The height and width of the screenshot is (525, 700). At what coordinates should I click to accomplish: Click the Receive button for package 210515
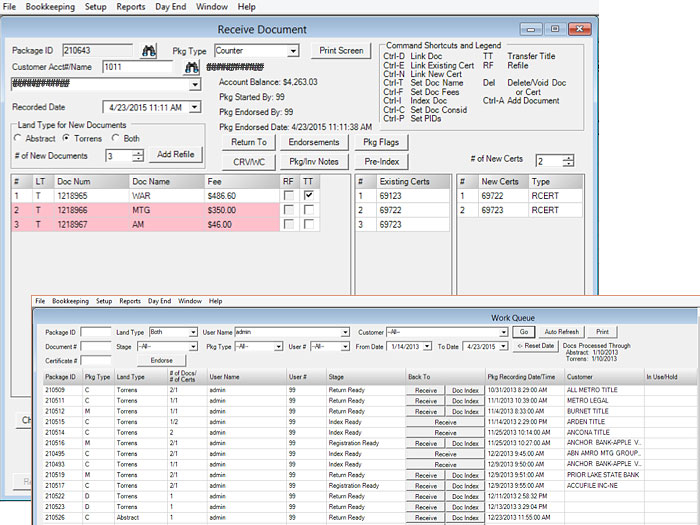(x=445, y=422)
